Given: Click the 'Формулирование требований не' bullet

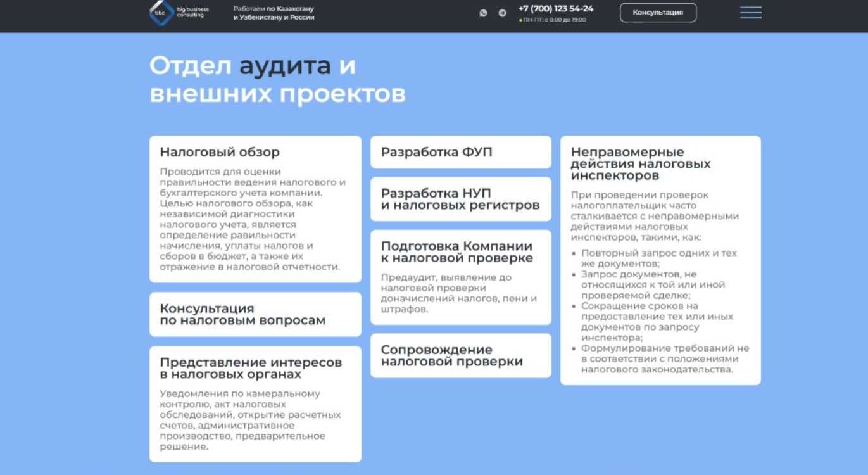Looking at the screenshot, I should 665,358.
